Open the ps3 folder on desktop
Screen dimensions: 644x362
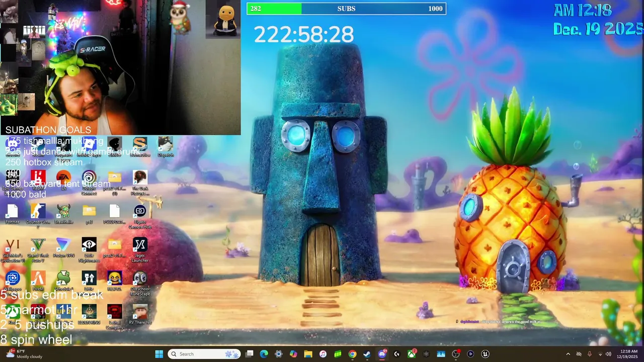point(89,214)
